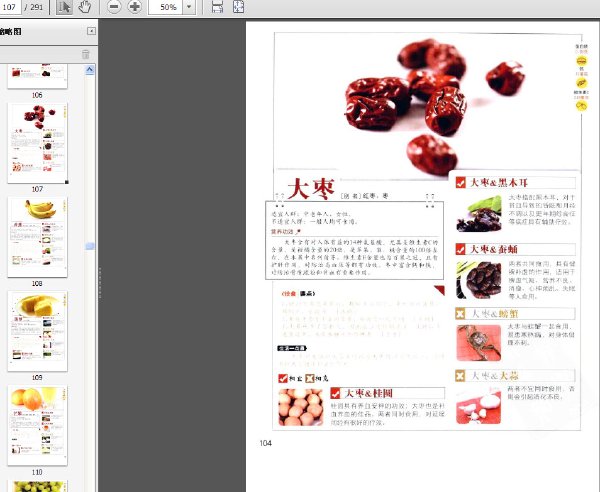Click the thumbnail scrollbar up arrow
Screen dimensions: 600x492
click(90, 70)
